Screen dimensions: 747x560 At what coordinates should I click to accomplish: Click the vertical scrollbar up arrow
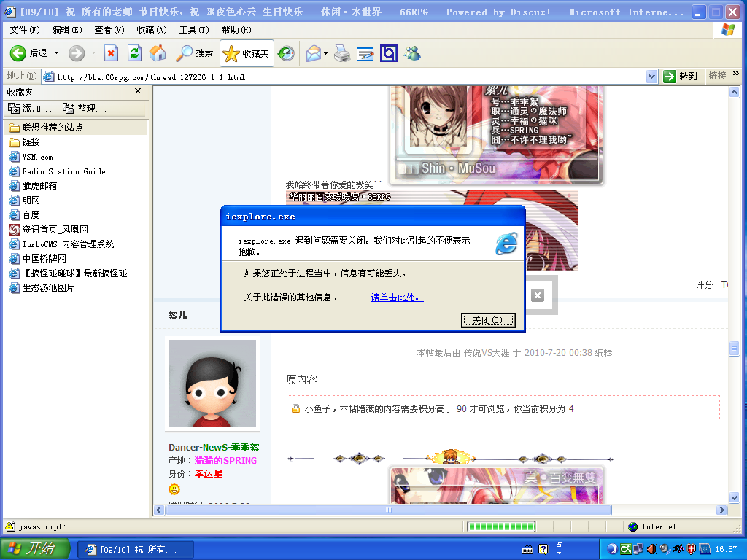coord(734,92)
